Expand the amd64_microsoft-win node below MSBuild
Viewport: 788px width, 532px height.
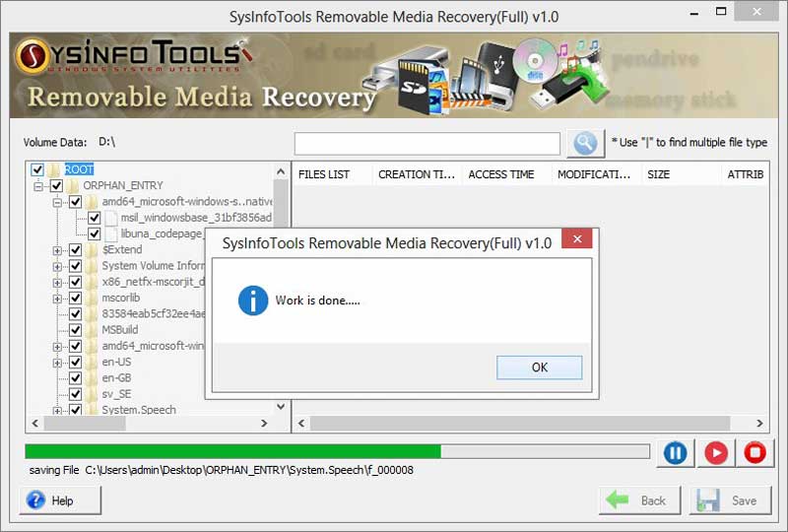pyautogui.click(x=57, y=347)
